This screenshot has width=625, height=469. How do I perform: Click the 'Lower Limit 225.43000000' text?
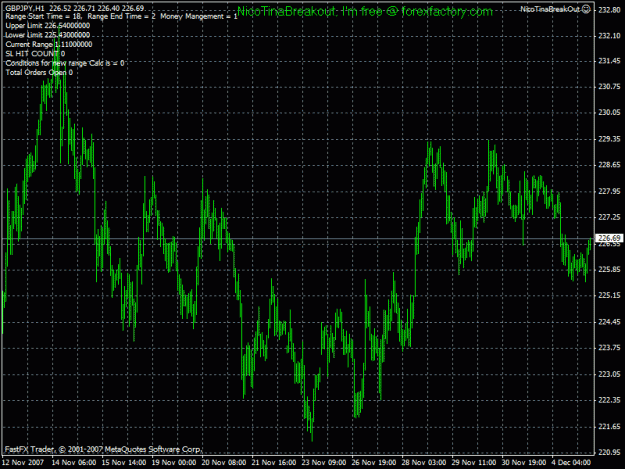click(48, 35)
